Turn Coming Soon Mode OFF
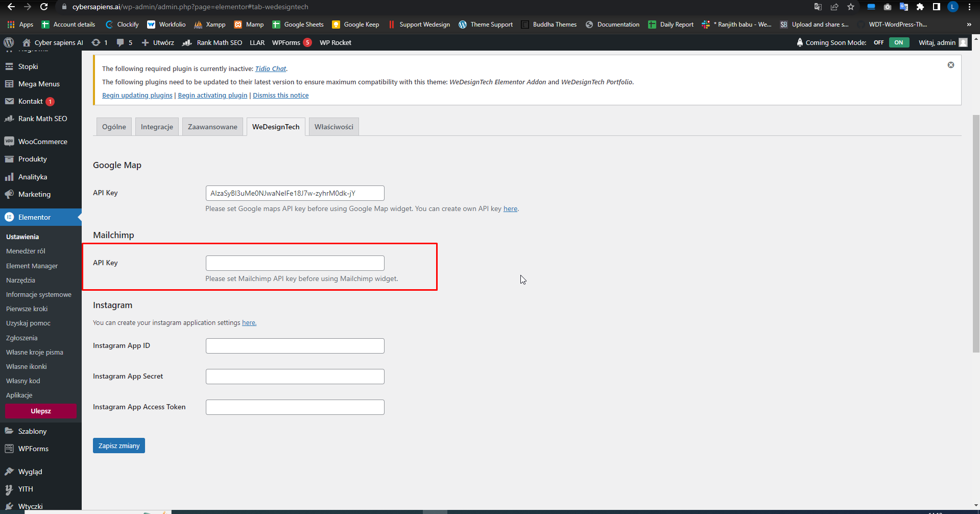 click(878, 42)
